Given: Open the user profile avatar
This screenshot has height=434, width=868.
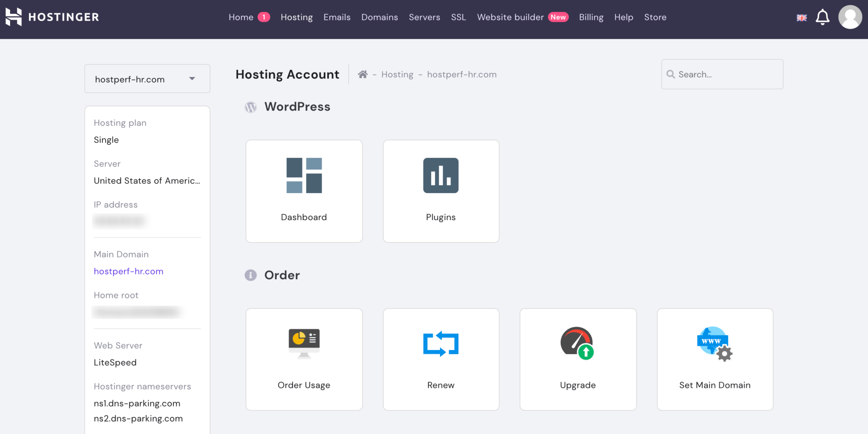Looking at the screenshot, I should pyautogui.click(x=850, y=17).
